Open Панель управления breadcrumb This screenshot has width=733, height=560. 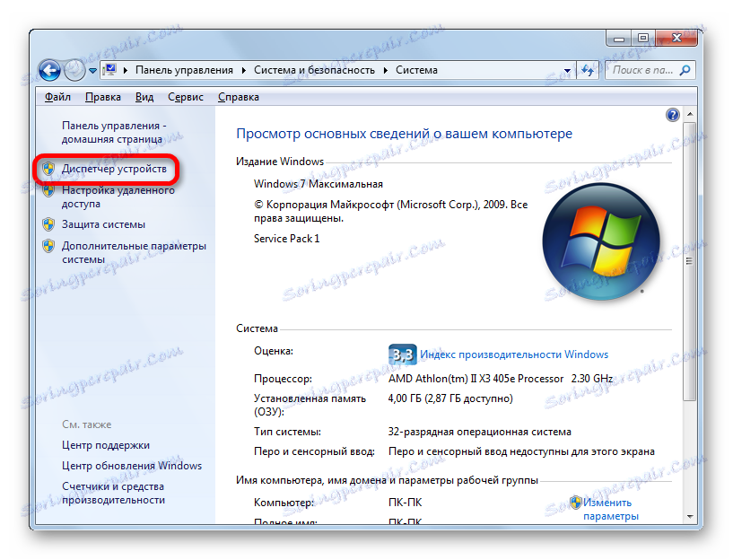coord(184,70)
